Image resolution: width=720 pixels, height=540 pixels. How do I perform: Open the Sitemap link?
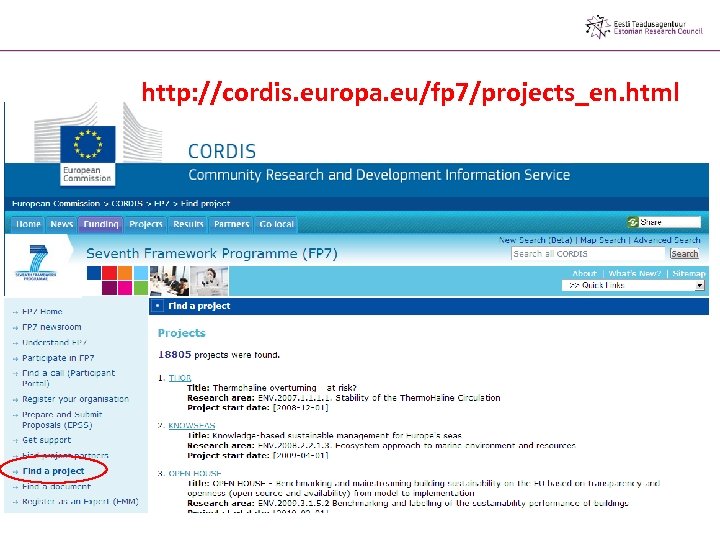pyautogui.click(x=689, y=274)
